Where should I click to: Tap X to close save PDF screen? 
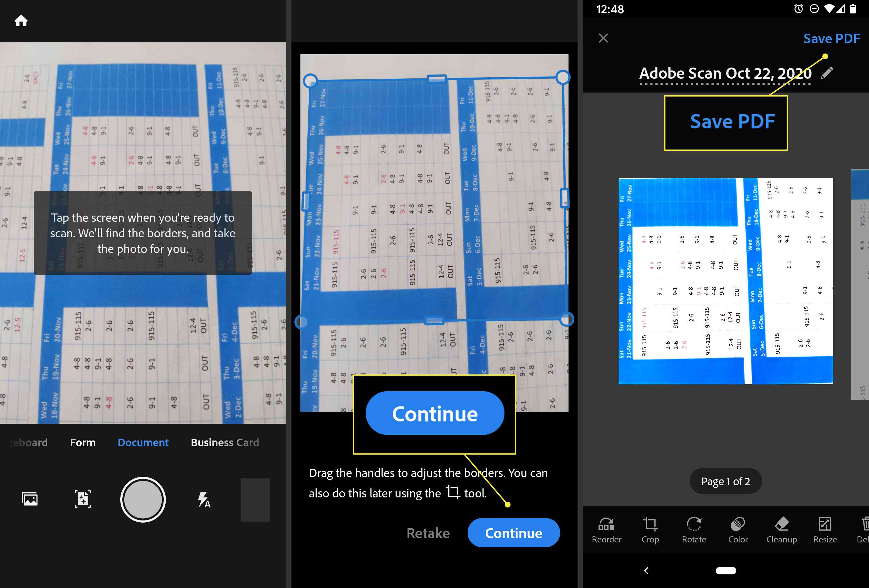603,37
